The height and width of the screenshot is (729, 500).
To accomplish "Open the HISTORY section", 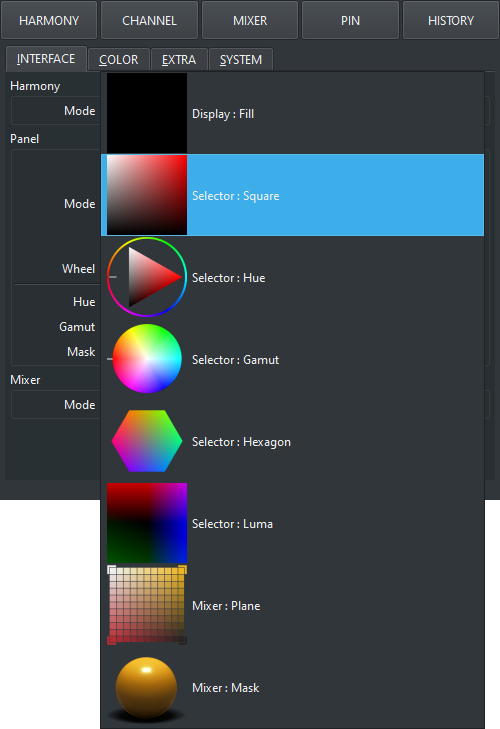I will [x=451, y=20].
